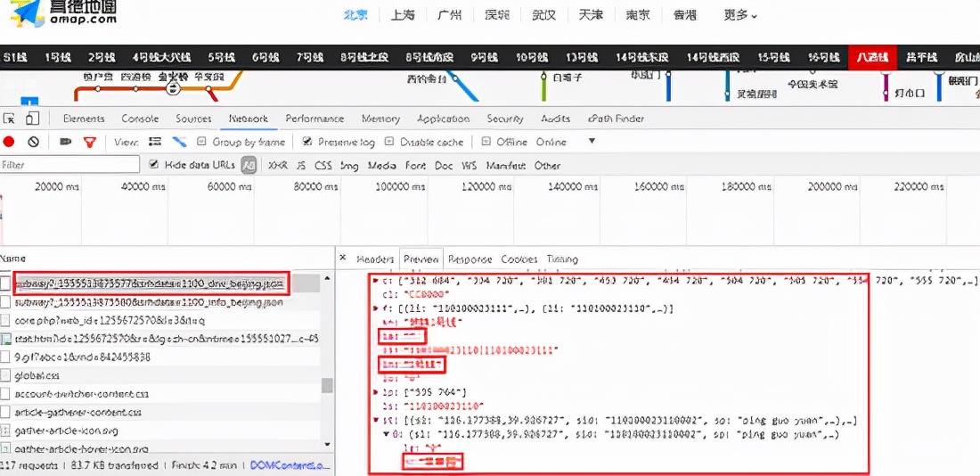Switch to the Console tab
Image resolution: width=980 pixels, height=476 pixels.
click(x=139, y=119)
